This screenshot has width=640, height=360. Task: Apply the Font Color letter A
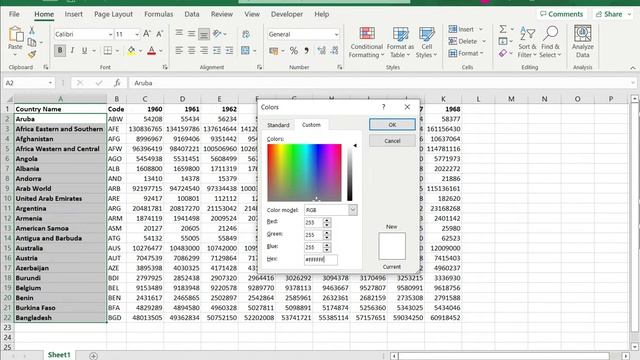(151, 50)
